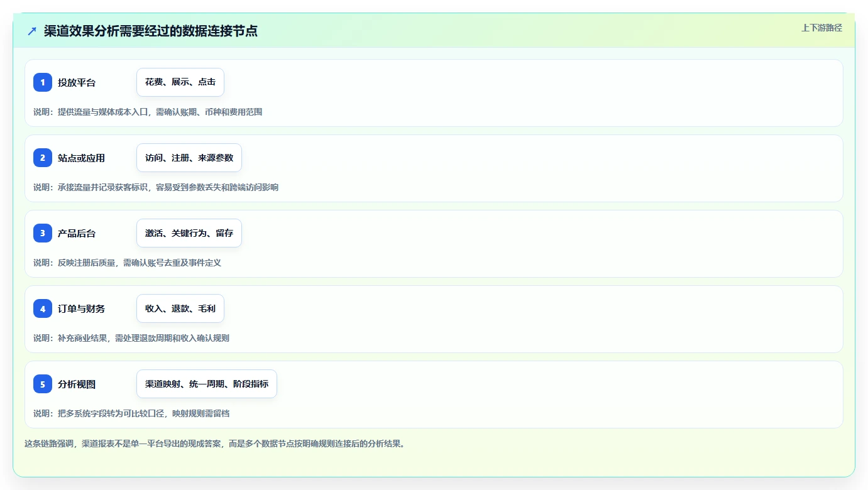Select the heading 渠道效果分析需要经过的数据连接节点

[x=151, y=31]
